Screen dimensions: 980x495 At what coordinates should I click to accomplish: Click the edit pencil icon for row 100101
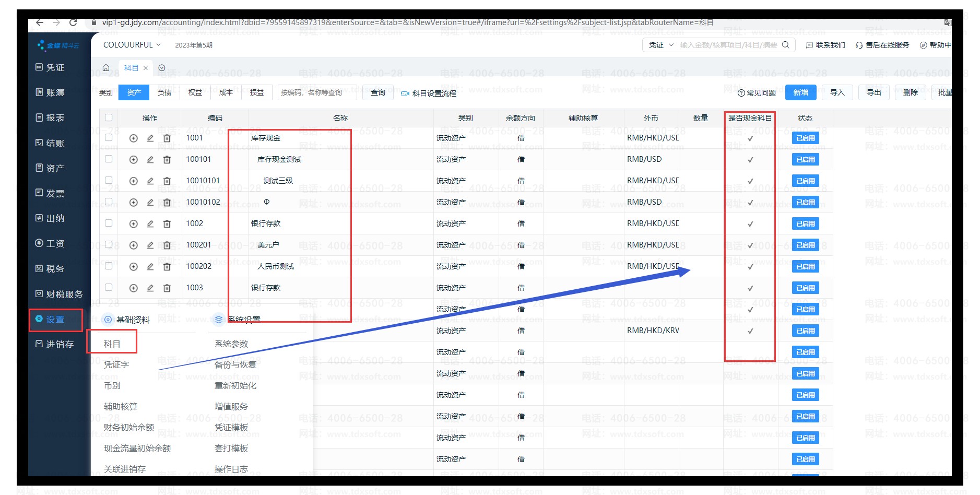tap(150, 160)
